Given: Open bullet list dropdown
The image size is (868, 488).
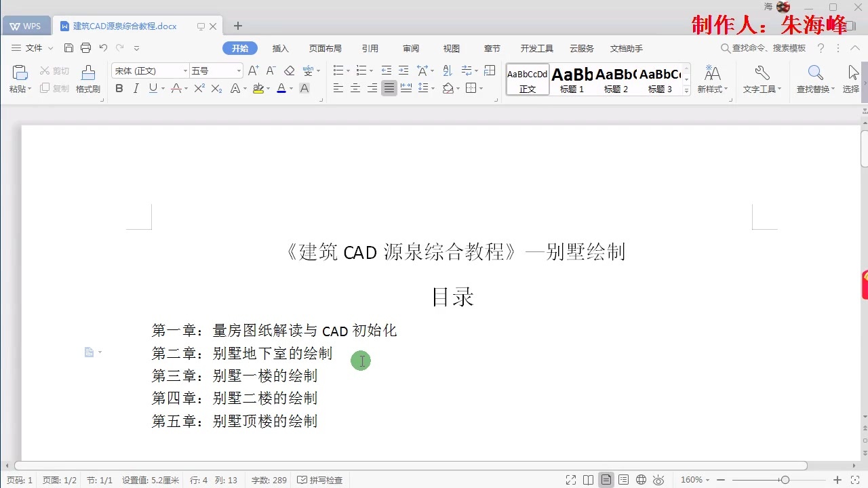Looking at the screenshot, I should pyautogui.click(x=348, y=71).
